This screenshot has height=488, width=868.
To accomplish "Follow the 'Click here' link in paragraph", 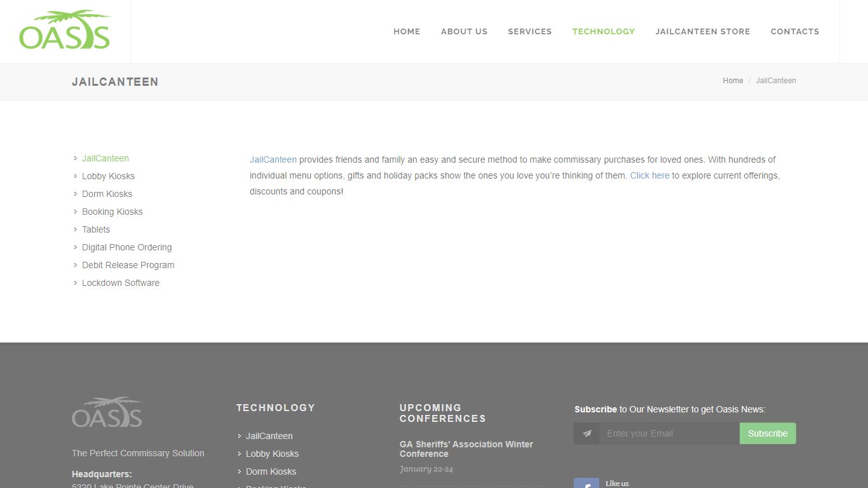I will click(649, 175).
